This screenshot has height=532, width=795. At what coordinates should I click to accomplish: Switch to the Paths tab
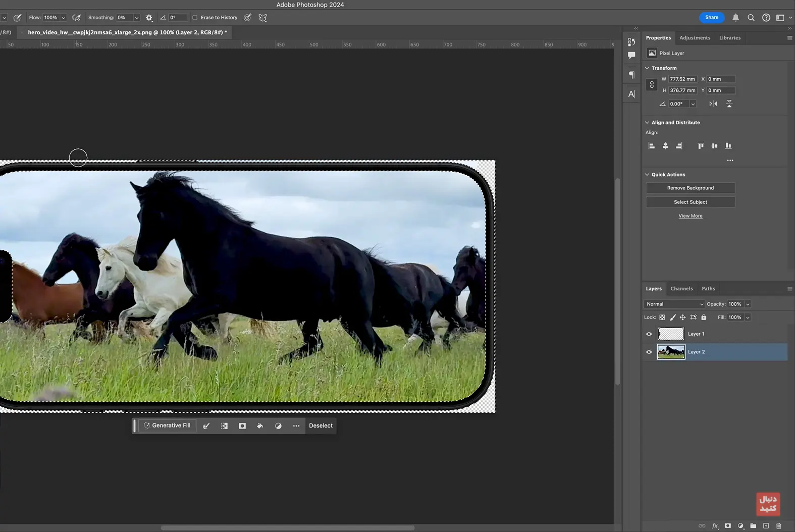pyautogui.click(x=708, y=289)
